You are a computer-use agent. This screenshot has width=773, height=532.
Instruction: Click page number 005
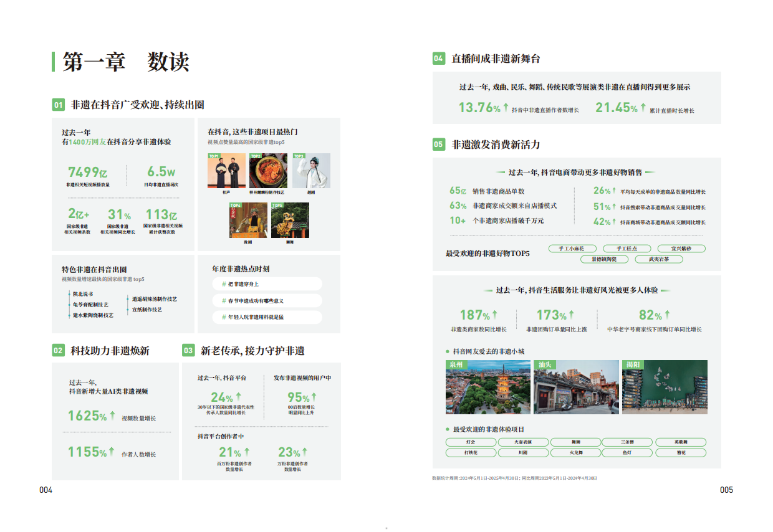coord(727,490)
